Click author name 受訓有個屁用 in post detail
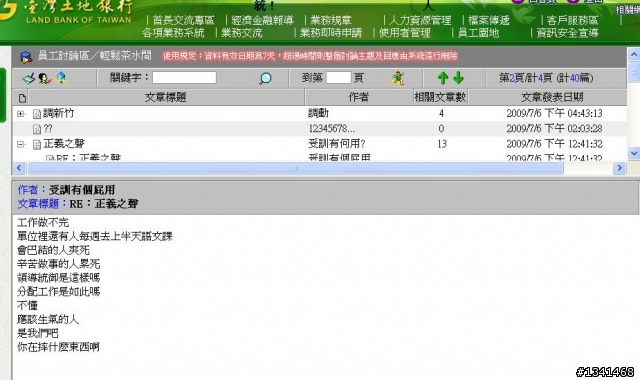Viewport: 640px width, 380px height. tap(82, 190)
